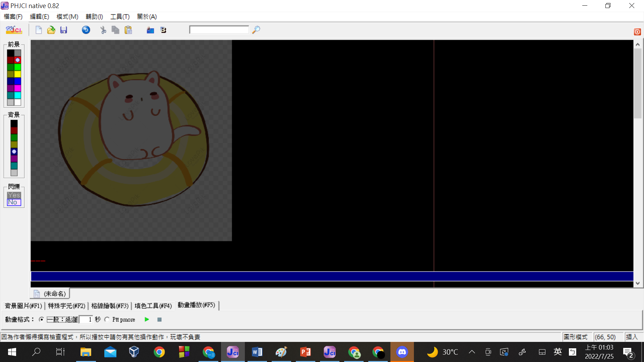Select the 一般:延遲 radio button

(41, 319)
